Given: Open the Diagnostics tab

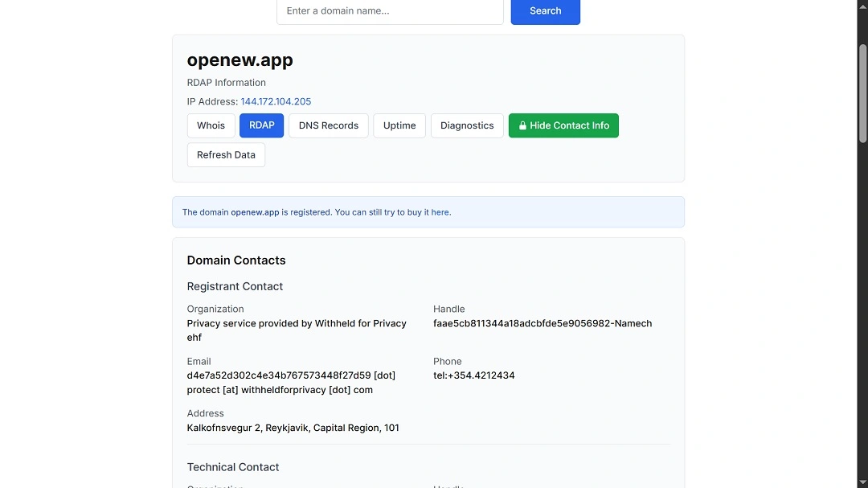Looking at the screenshot, I should (x=467, y=125).
